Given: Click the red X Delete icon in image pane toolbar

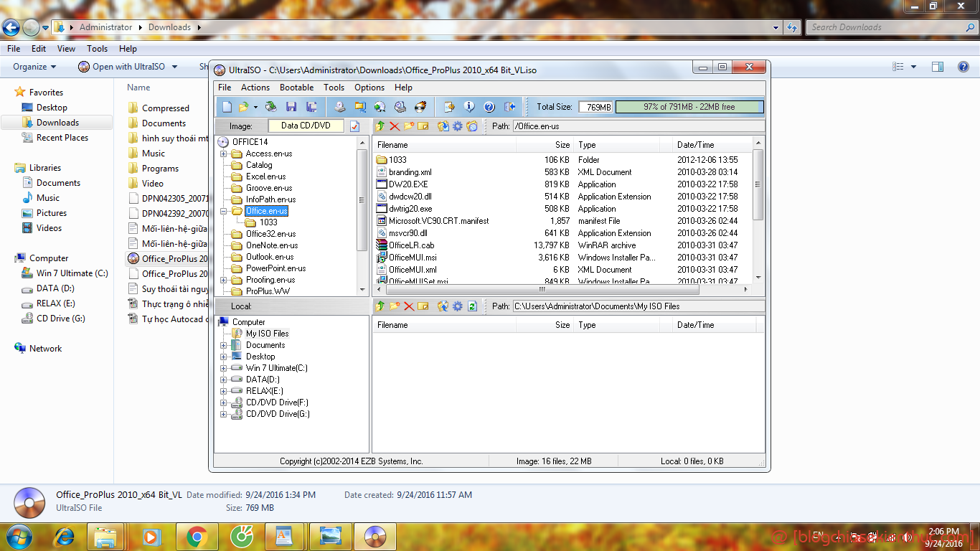Looking at the screenshot, I should point(395,126).
